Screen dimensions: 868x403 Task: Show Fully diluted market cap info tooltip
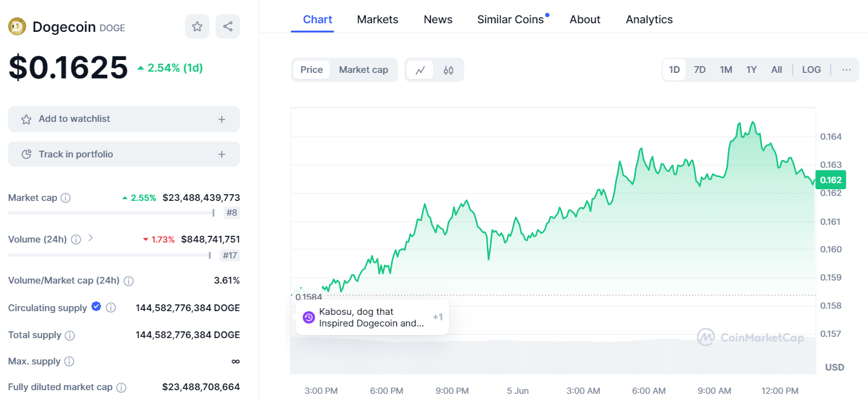(121, 388)
